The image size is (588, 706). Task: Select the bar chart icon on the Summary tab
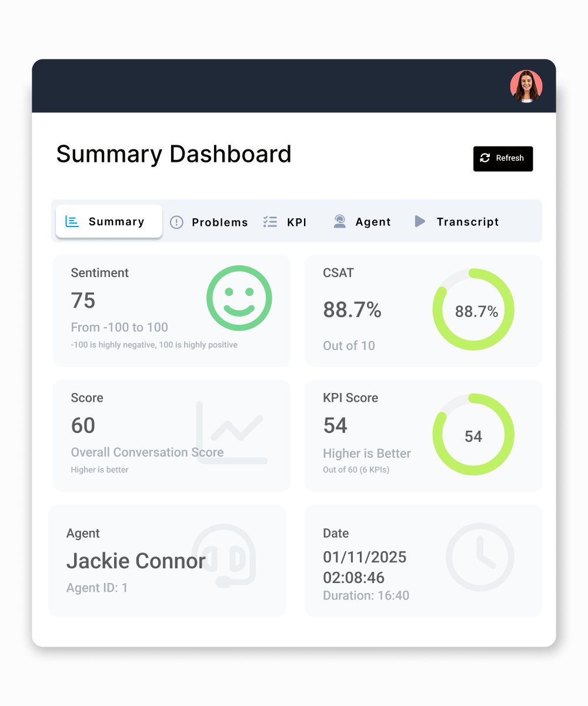coord(72,221)
